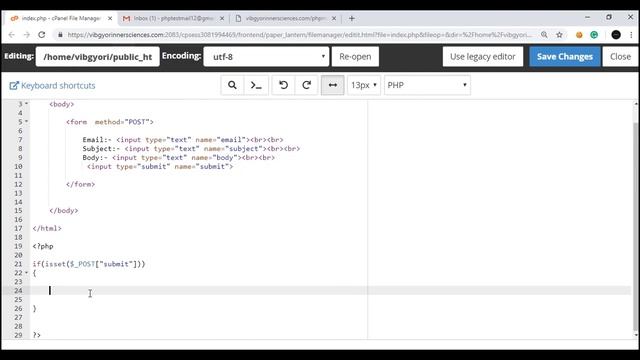Screen dimensions: 640x360
Task: Go forward in browser history
Action: [27, 35]
